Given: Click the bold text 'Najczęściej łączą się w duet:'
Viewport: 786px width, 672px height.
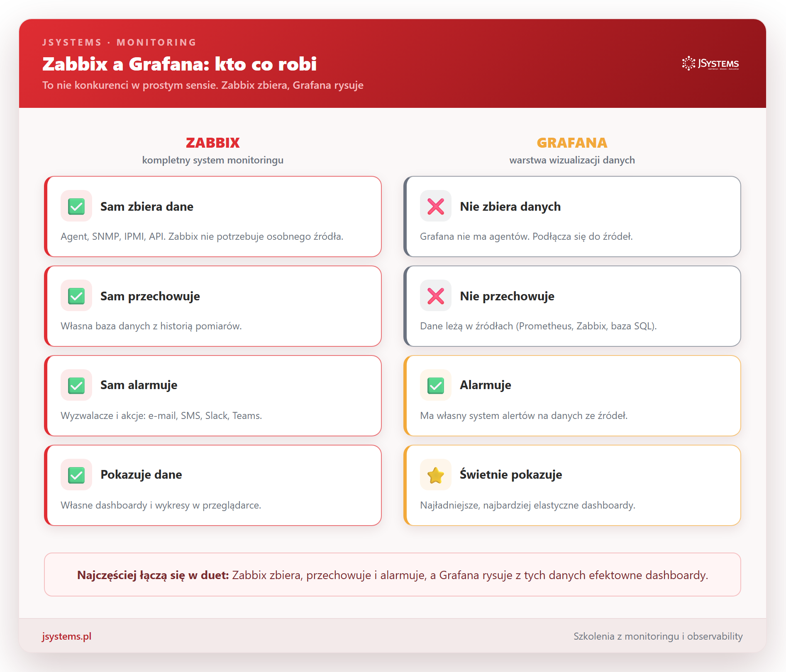Looking at the screenshot, I should click(153, 575).
